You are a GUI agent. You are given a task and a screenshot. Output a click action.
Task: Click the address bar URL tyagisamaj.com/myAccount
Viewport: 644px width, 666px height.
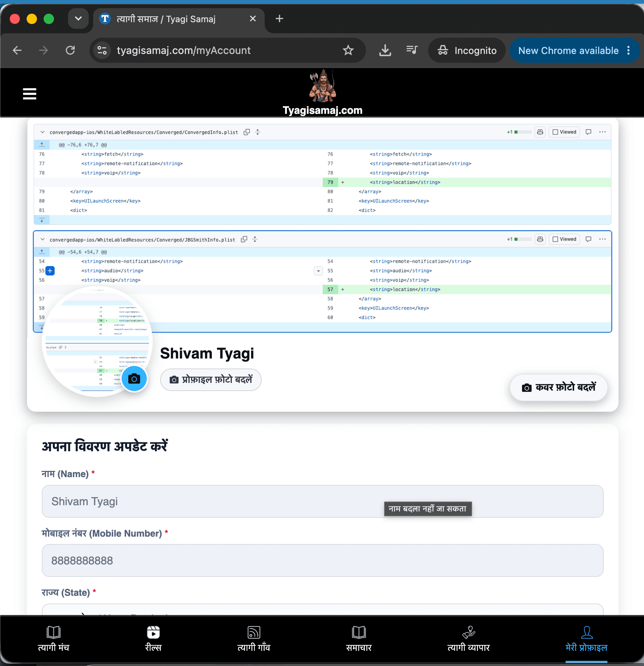click(x=184, y=50)
